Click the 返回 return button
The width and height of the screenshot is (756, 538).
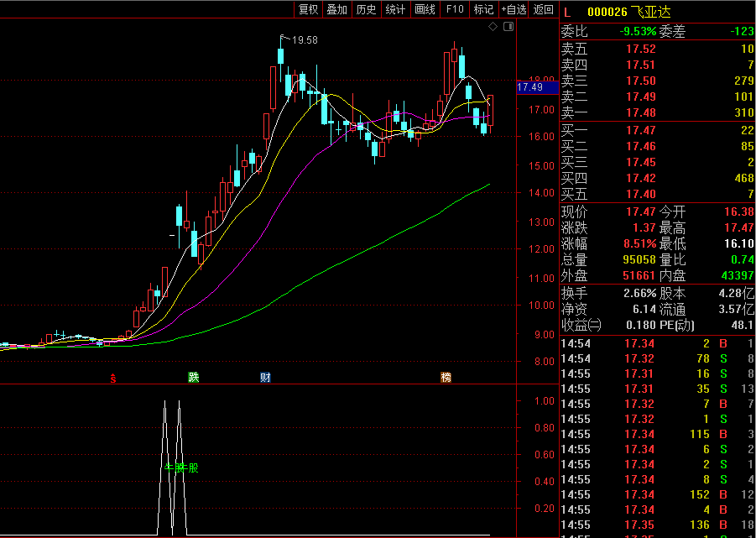[544, 9]
